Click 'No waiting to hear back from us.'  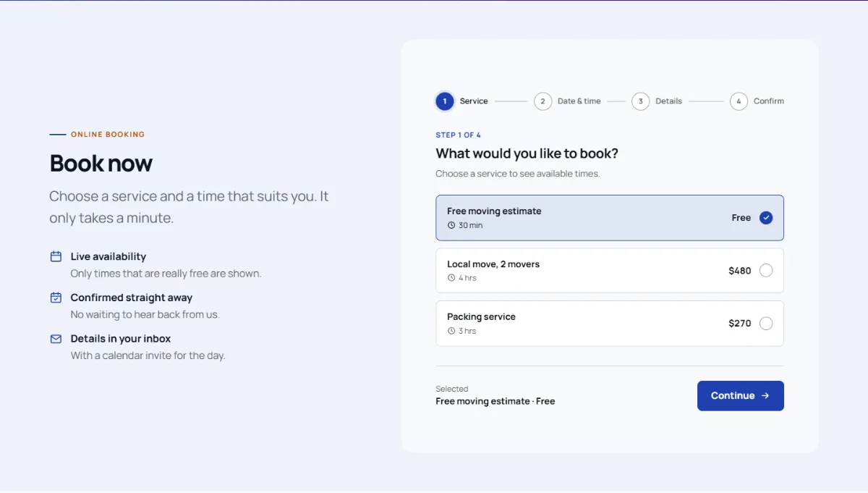145,315
